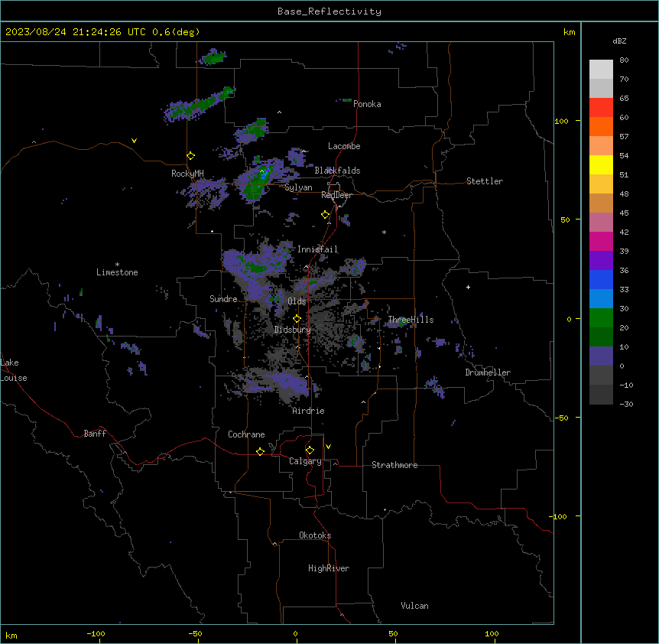659x644 pixels.
Task: Click the Airdrie label
Action: coord(309,411)
